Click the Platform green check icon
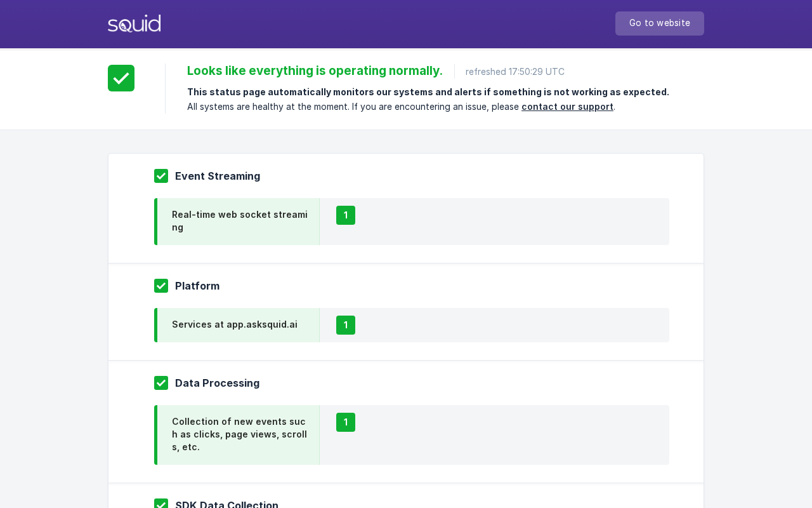812x508 pixels. click(x=161, y=286)
